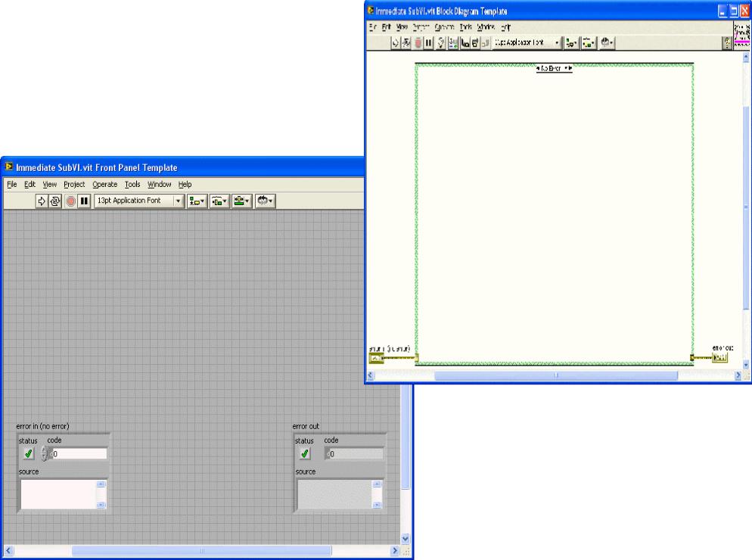Image resolution: width=752 pixels, height=560 pixels.
Task: Open Distribute Objects menu in Front Panel
Action: (219, 201)
